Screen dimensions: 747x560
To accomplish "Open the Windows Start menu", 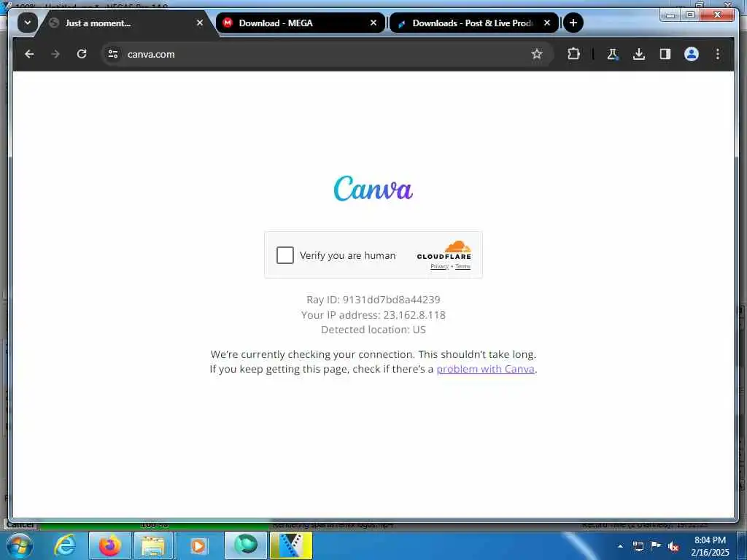I will pos(18,545).
